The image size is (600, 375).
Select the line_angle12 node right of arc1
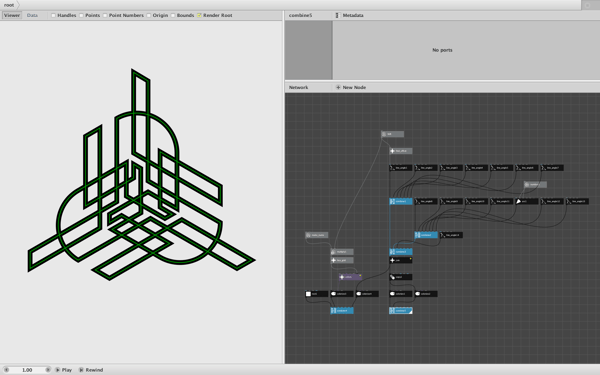click(x=552, y=201)
